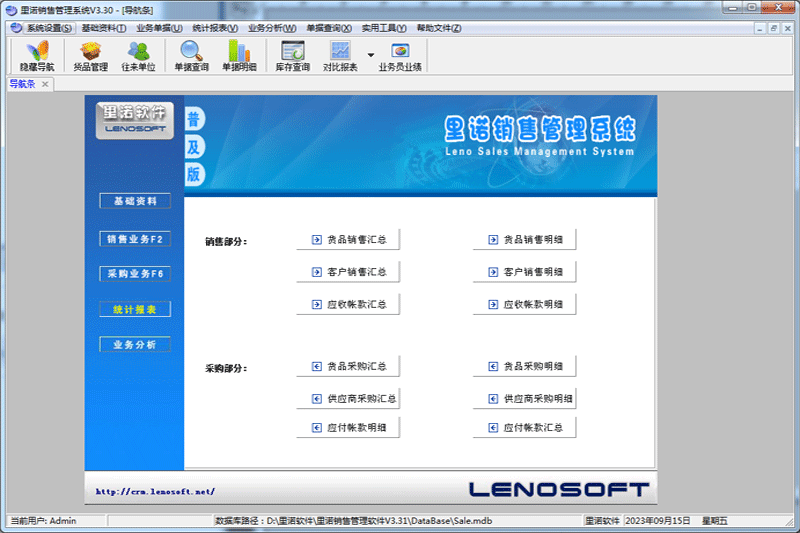Open the 应收帐款汇总 report
This screenshot has width=800, height=533.
348,304
